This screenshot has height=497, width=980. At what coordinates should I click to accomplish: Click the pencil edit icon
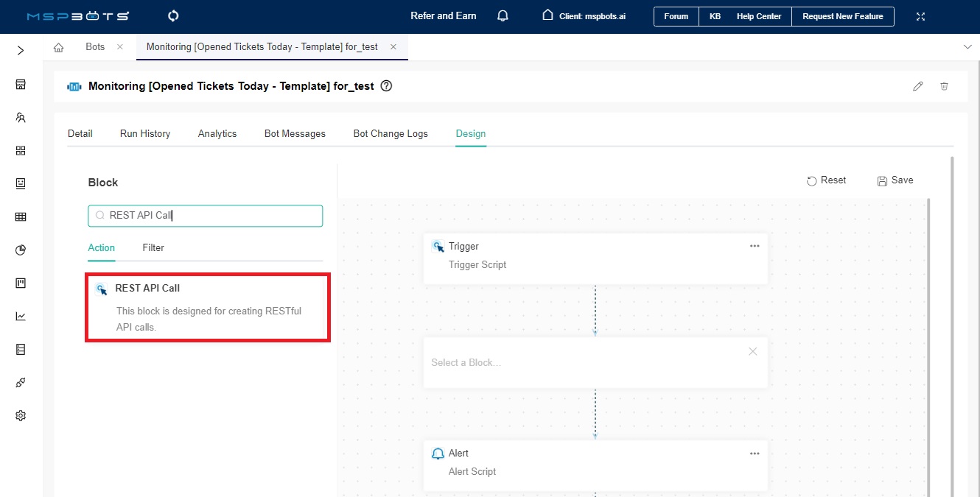point(917,86)
